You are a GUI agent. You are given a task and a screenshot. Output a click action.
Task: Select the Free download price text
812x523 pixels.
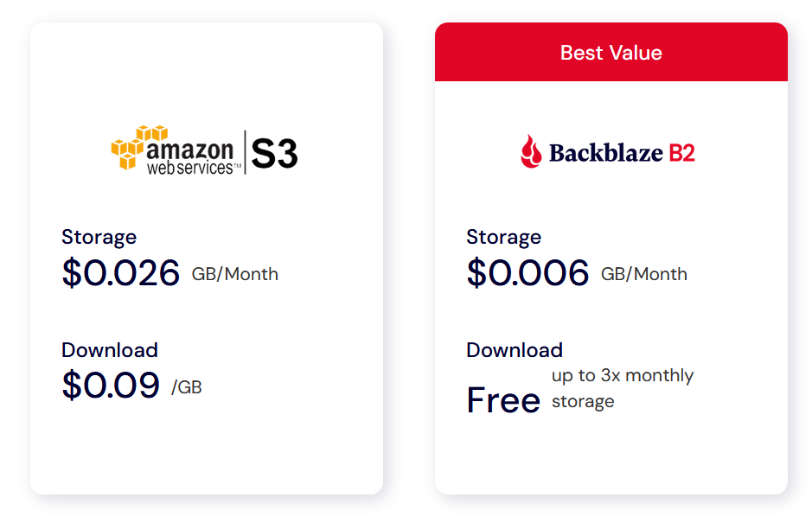(503, 400)
